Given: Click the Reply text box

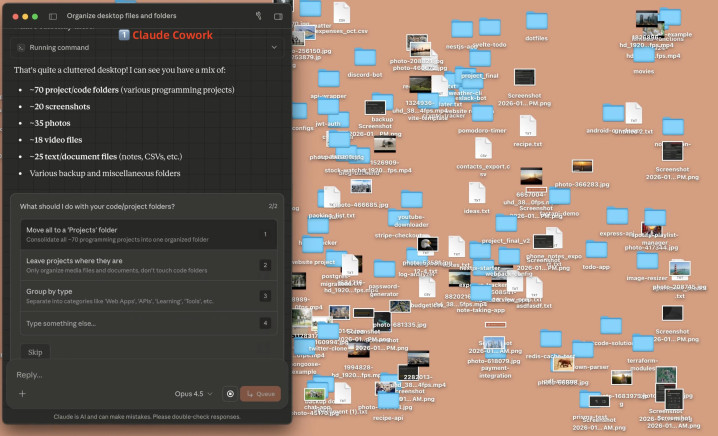Looking at the screenshot, I should [147, 375].
